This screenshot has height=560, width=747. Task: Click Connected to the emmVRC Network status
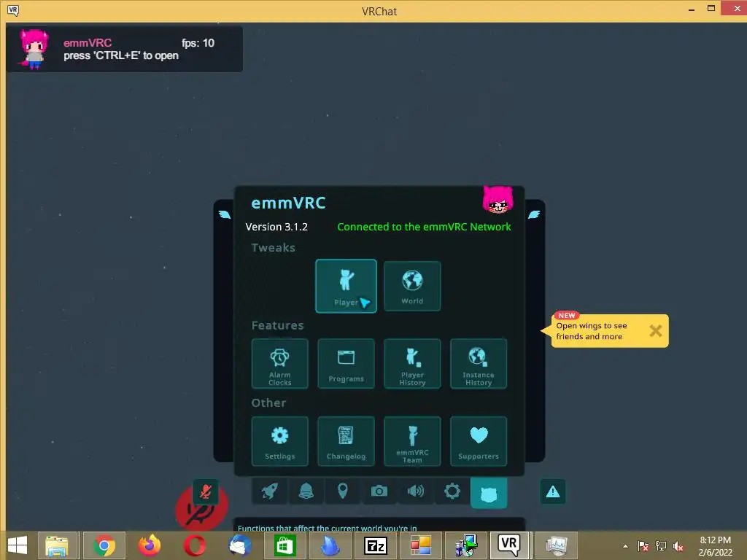click(x=424, y=227)
